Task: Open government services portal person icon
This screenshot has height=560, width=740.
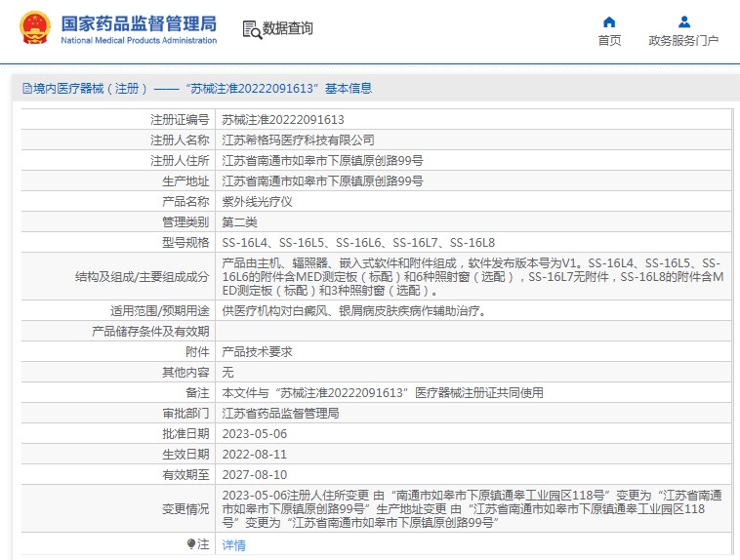Action: coord(683,22)
